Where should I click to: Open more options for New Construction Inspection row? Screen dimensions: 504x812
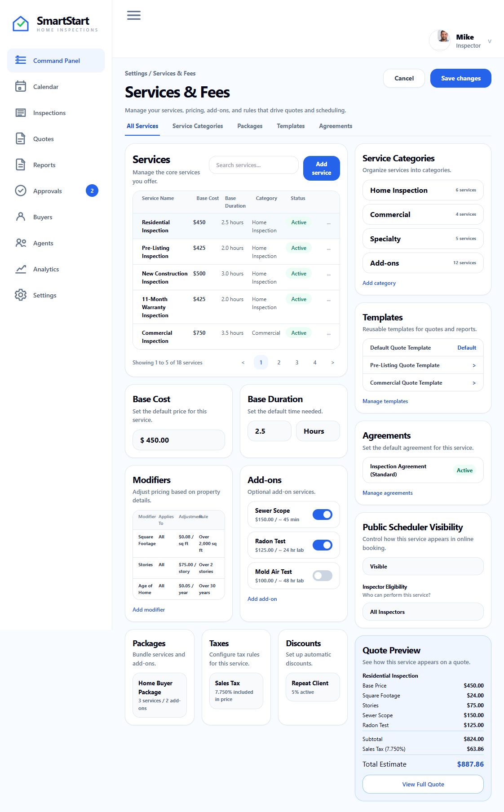point(329,274)
